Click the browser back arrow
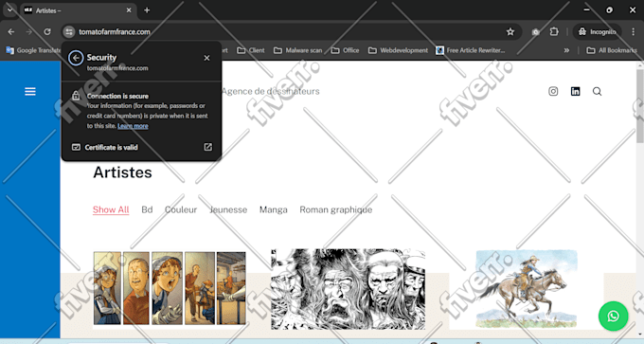The width and height of the screenshot is (644, 344). tap(11, 31)
